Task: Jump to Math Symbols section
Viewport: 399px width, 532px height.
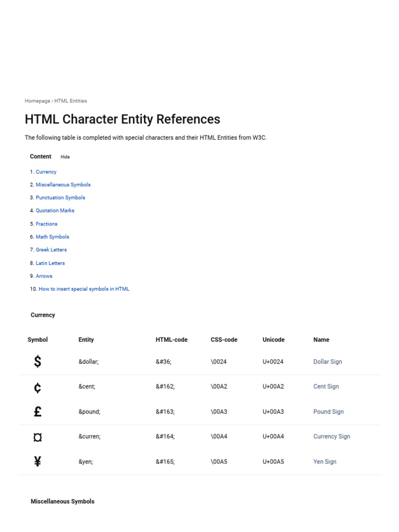Action: [52, 237]
